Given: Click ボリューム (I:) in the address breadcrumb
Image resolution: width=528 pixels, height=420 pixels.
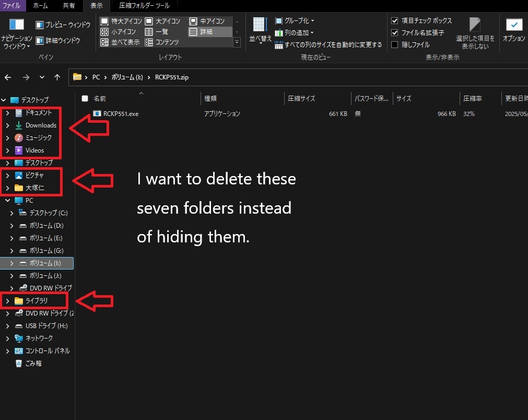Looking at the screenshot, I should click(127, 77).
